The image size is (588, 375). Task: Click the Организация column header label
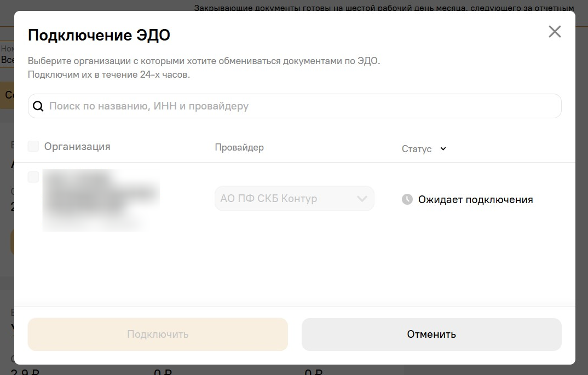pyautogui.click(x=77, y=147)
